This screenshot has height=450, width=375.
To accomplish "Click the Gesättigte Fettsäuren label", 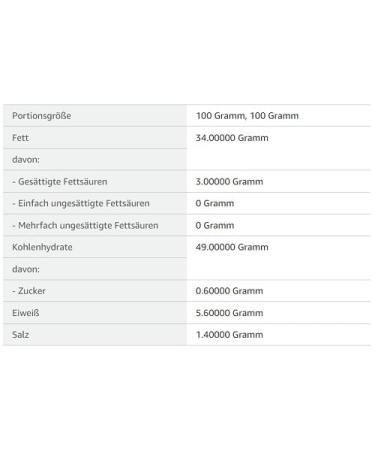I will [60, 181].
